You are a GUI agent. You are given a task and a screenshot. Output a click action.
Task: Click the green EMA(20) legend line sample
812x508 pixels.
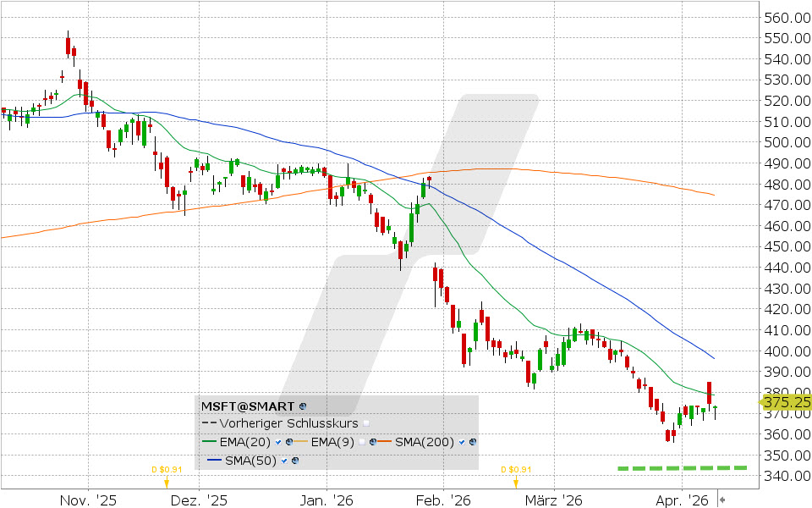coord(210,442)
